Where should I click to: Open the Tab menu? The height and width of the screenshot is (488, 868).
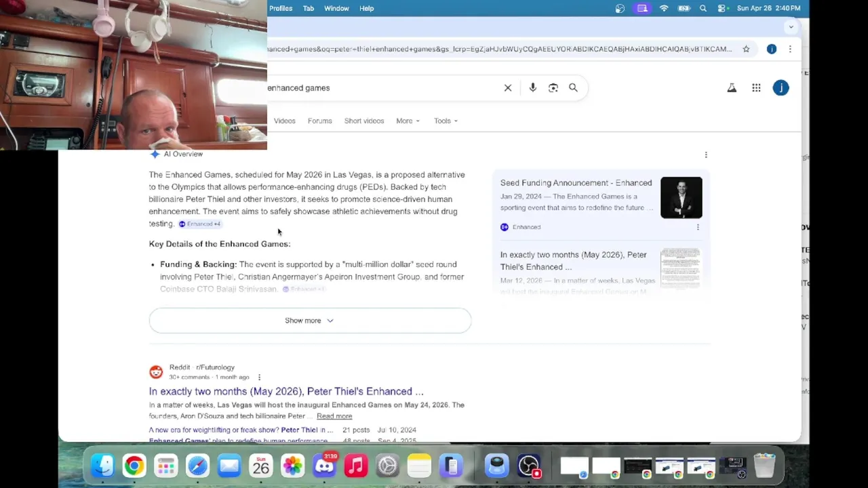point(309,8)
